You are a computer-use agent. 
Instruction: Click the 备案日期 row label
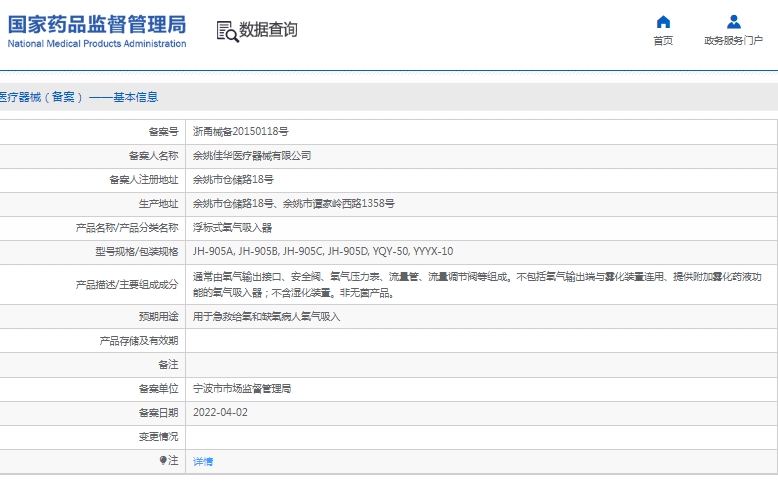click(158, 412)
